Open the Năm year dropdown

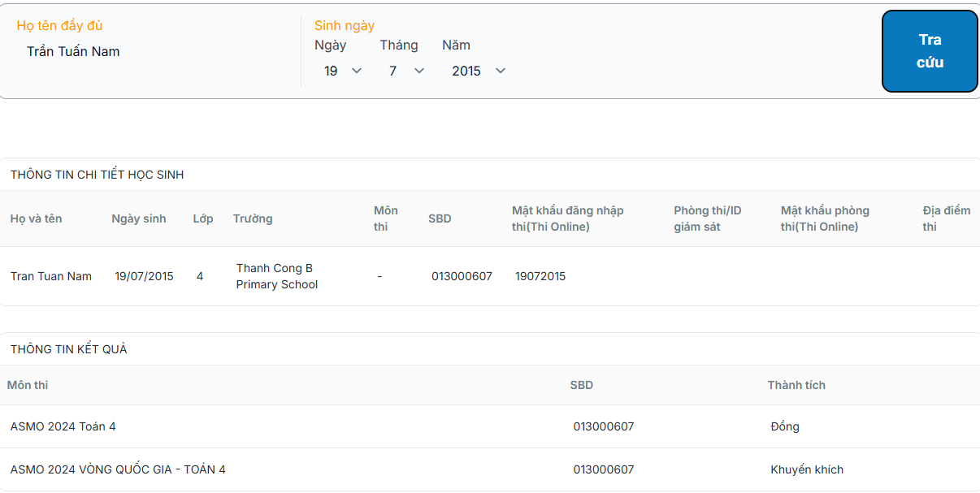point(479,71)
